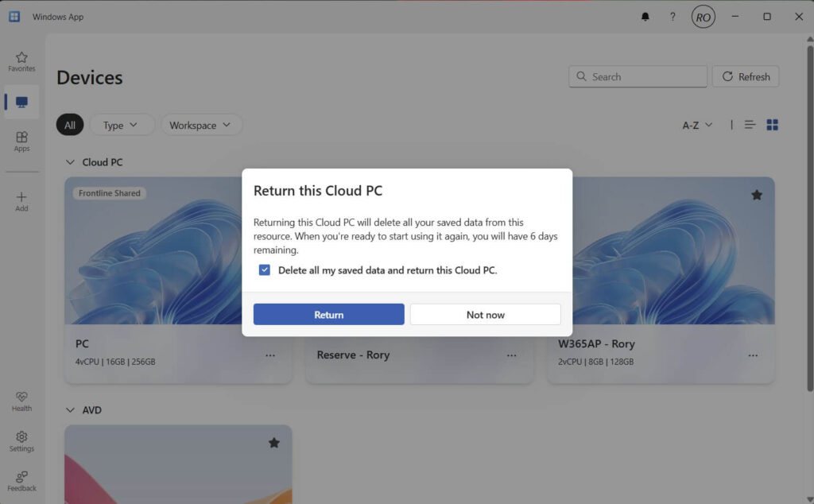Open the Health page
This screenshot has width=814, height=504.
[x=21, y=401]
